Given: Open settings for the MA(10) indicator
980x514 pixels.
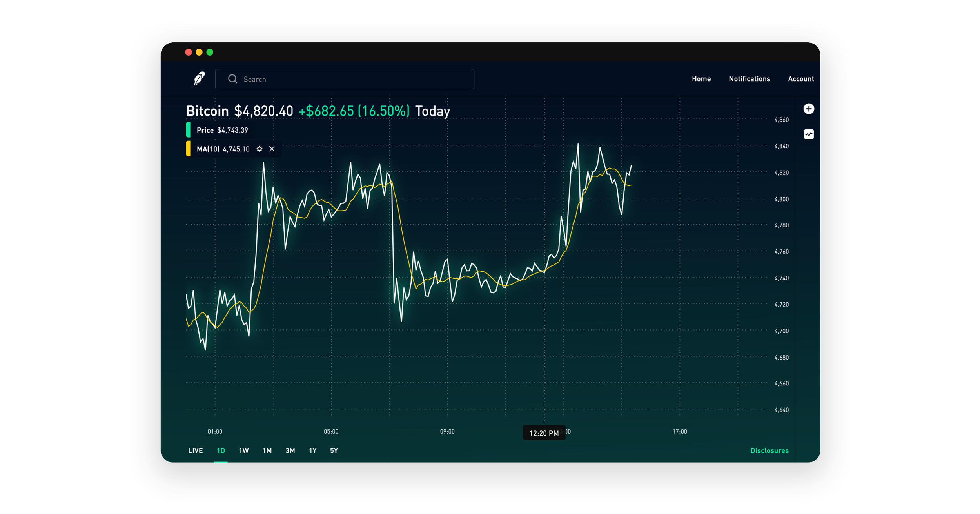Looking at the screenshot, I should tap(259, 149).
